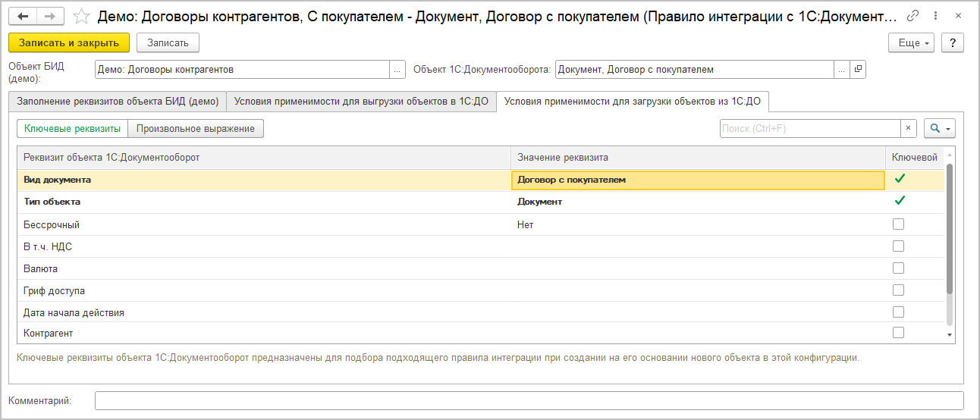Click the back navigation arrow
Image resolution: width=980 pixels, height=420 pixels.
coord(23,16)
